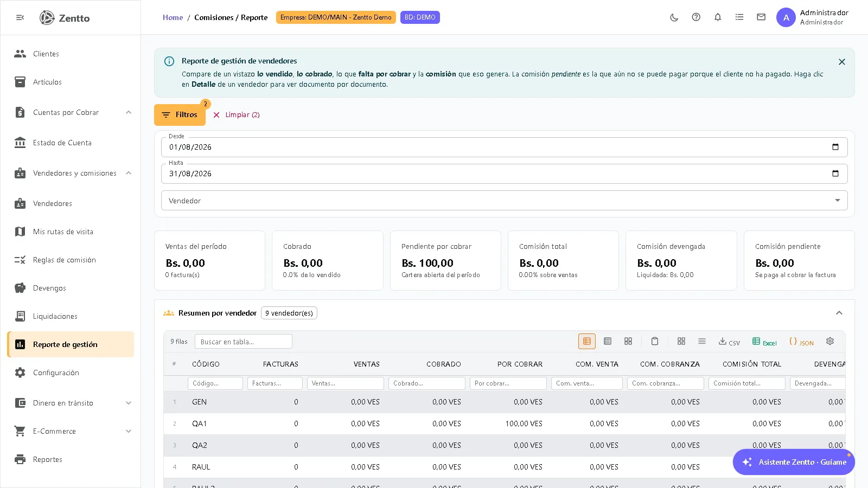Open Artículos in sidebar

71,82
